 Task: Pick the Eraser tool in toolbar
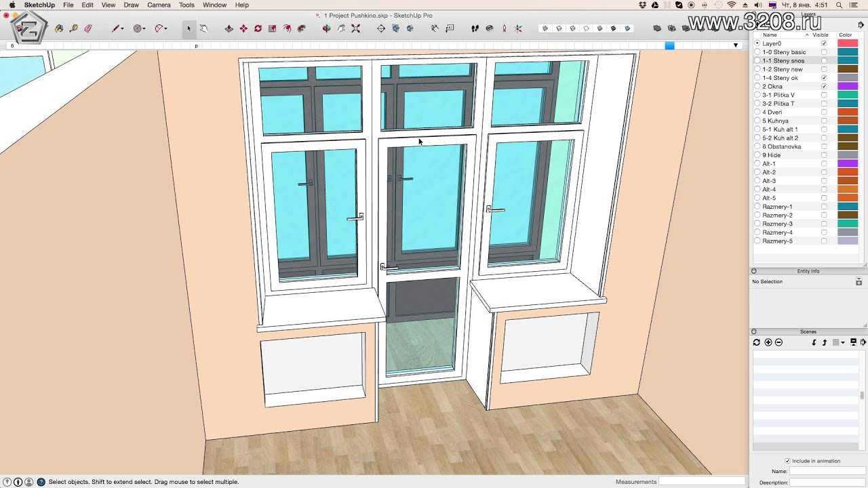[87, 28]
